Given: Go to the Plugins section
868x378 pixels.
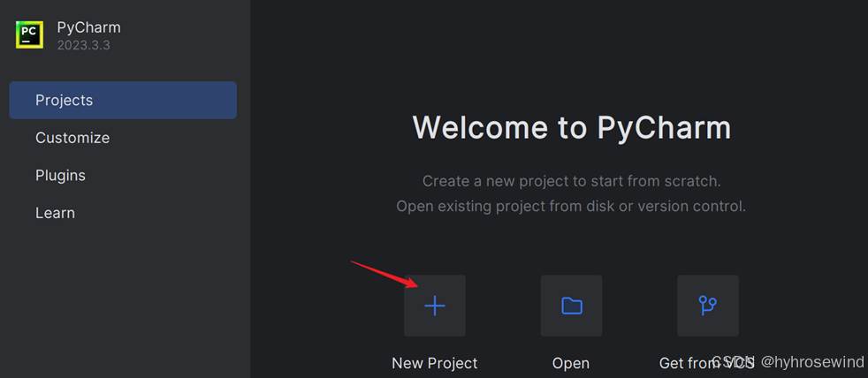Looking at the screenshot, I should 60,176.
